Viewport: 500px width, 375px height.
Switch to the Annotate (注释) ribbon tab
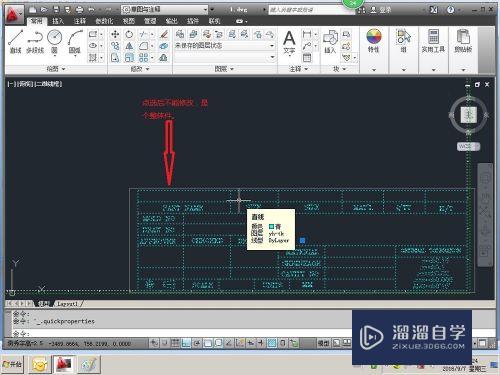(80, 21)
